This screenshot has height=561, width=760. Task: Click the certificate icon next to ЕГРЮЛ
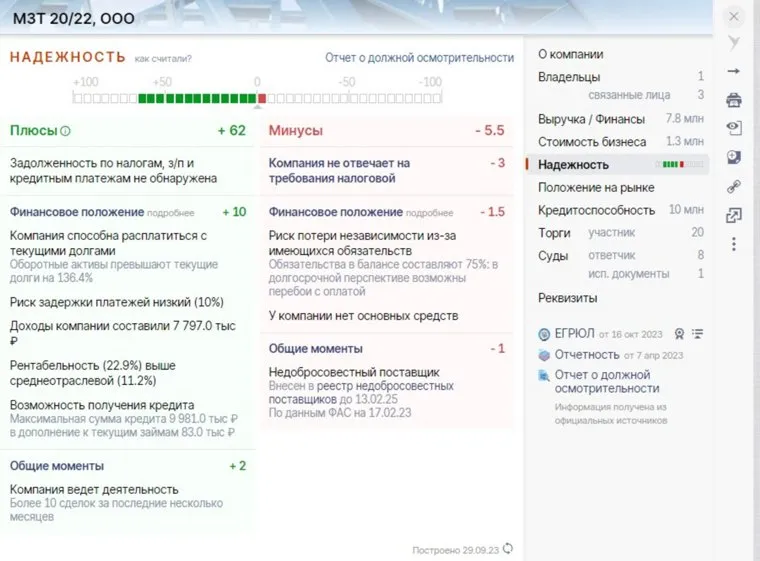pyautogui.click(x=679, y=334)
